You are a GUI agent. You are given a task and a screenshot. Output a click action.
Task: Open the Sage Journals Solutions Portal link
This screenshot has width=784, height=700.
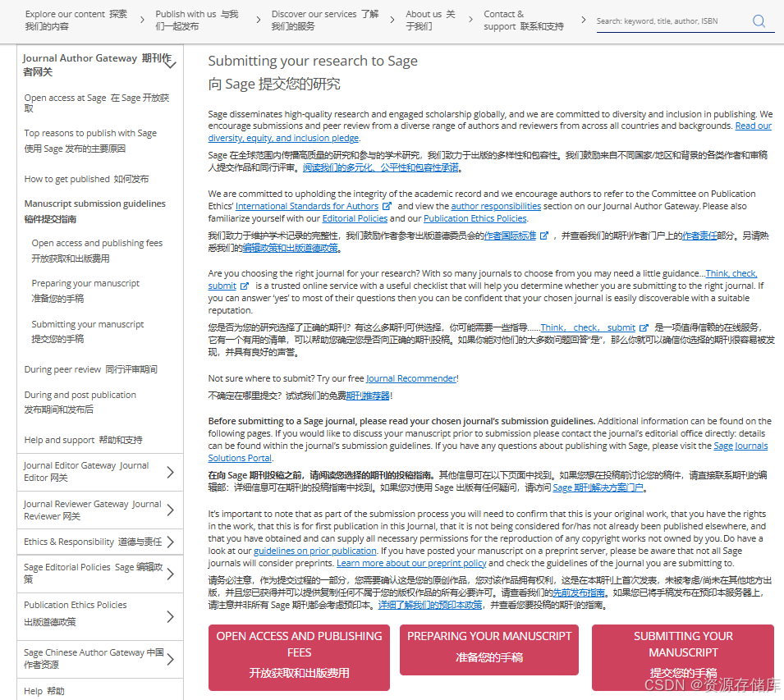(x=740, y=446)
